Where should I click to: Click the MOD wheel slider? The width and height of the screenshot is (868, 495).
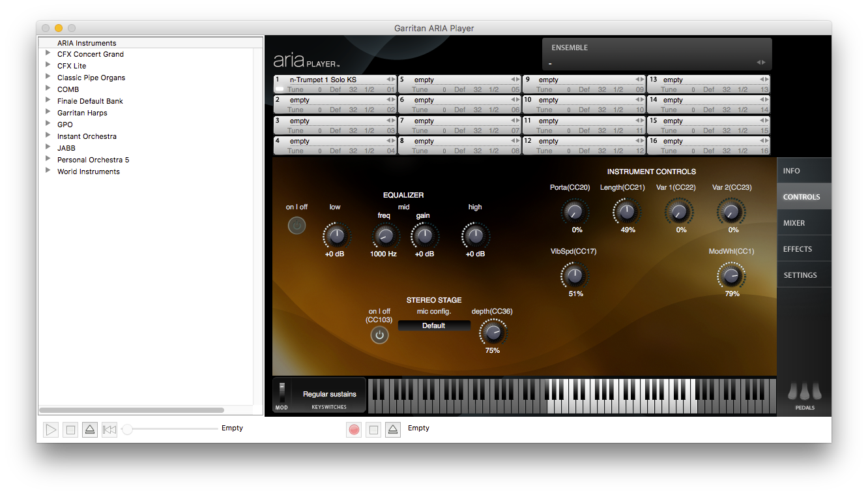point(282,392)
